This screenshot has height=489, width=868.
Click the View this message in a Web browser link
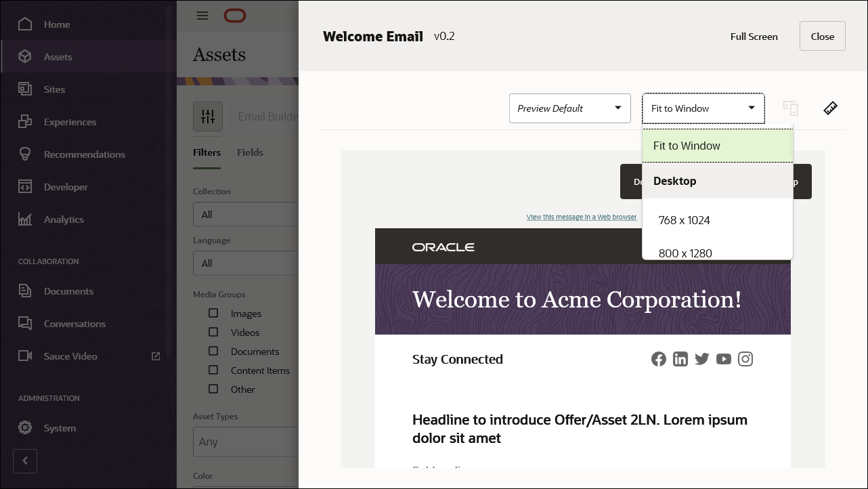(582, 217)
